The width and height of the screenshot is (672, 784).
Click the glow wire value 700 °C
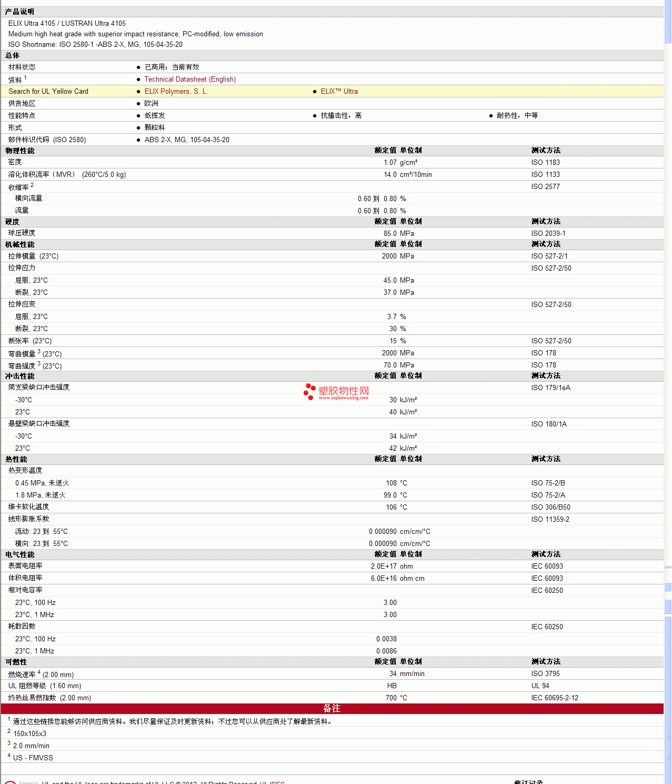tap(396, 698)
